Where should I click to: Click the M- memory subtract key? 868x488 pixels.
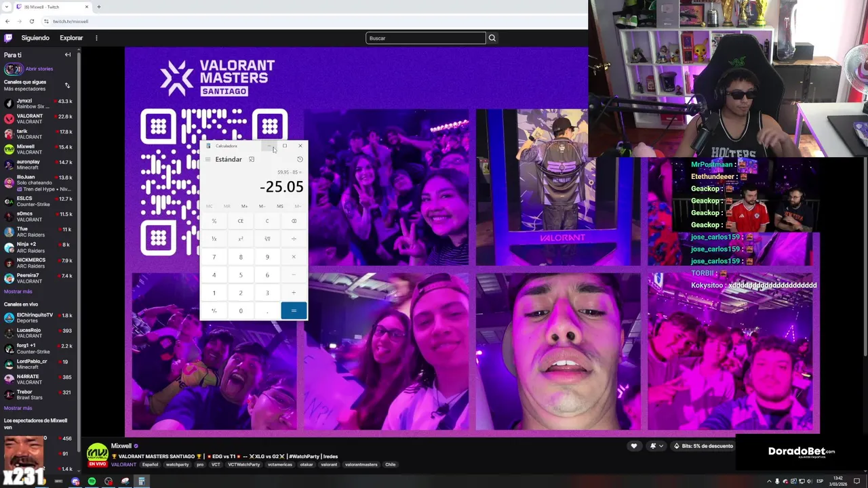[262, 206]
